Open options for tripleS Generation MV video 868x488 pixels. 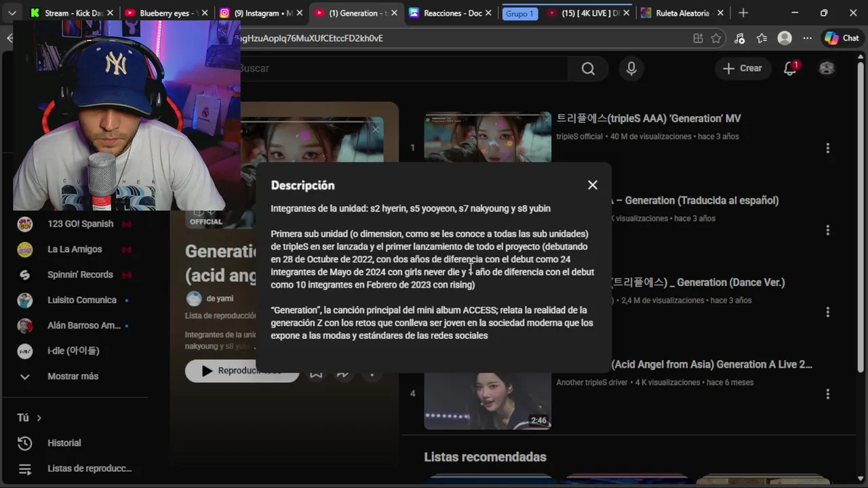827,148
